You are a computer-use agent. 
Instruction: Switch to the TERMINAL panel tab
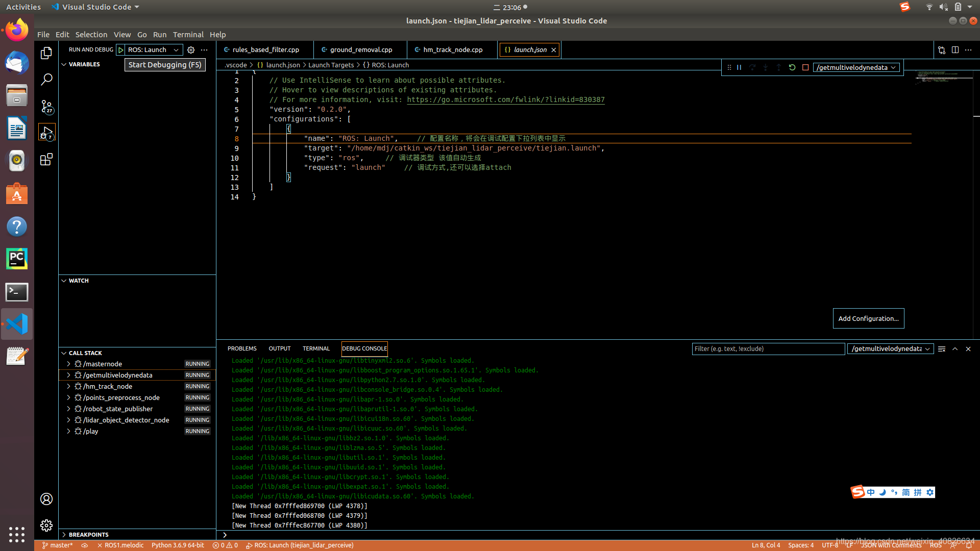[316, 348]
